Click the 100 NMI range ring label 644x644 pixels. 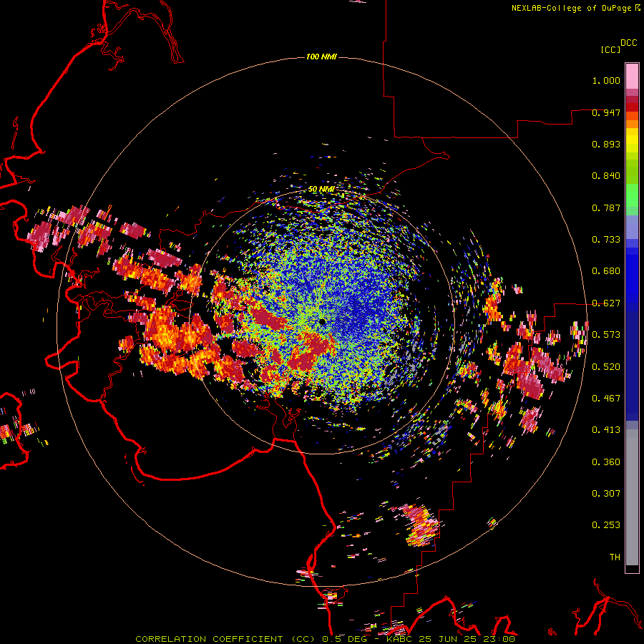pos(321,57)
